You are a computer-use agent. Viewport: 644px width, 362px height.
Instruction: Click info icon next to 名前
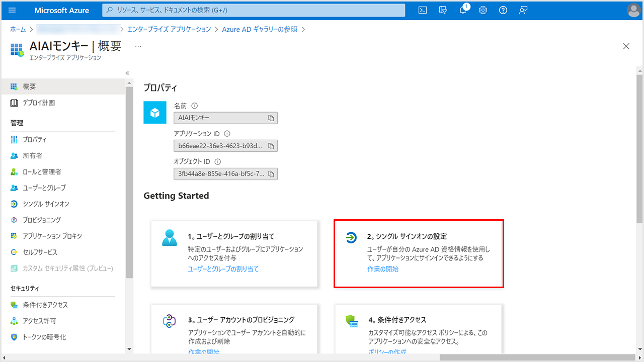click(195, 106)
